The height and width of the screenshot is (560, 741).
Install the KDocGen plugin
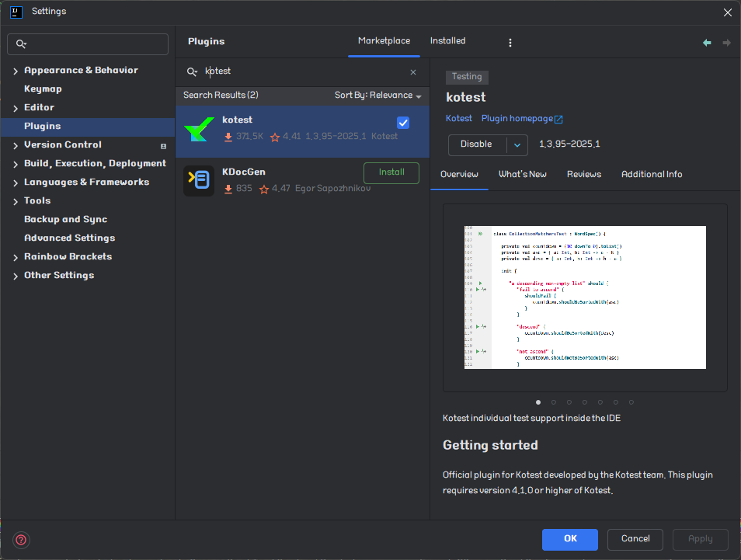click(x=391, y=172)
